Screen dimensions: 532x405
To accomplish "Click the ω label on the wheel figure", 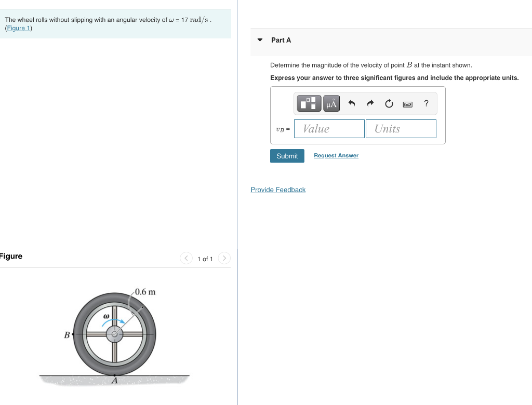I will point(106,316).
